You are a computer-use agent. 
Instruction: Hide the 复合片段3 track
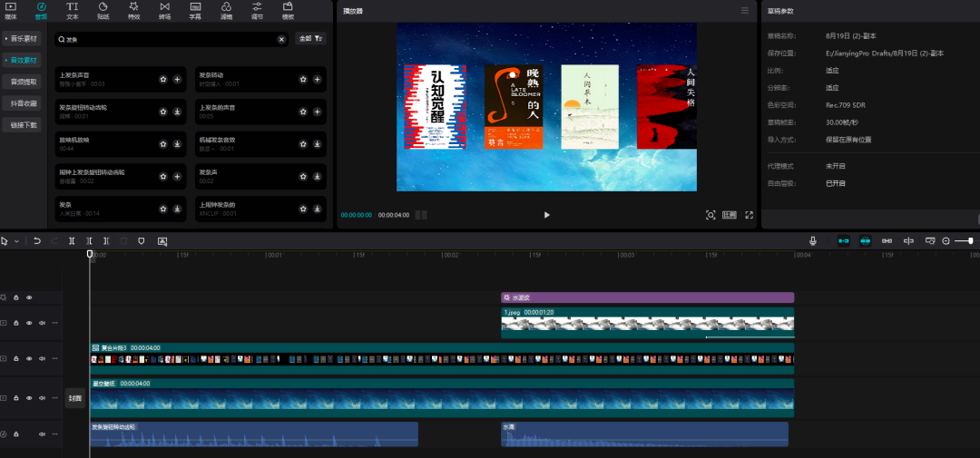click(x=29, y=358)
